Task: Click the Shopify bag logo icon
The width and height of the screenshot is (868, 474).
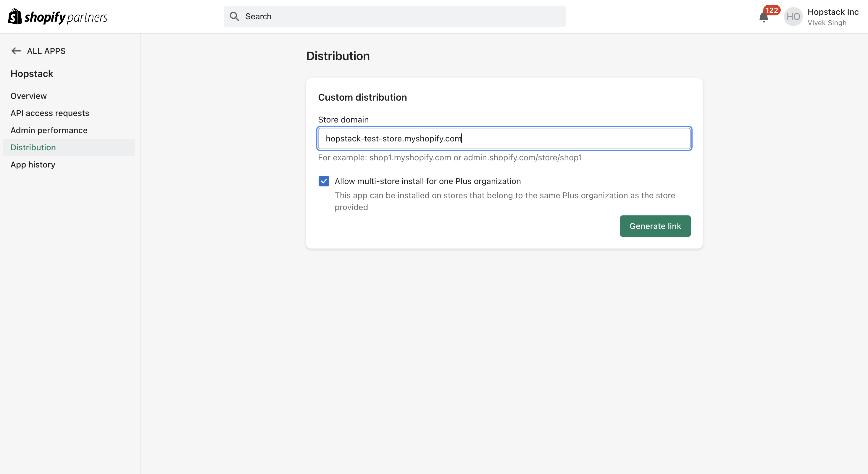Action: (15, 17)
